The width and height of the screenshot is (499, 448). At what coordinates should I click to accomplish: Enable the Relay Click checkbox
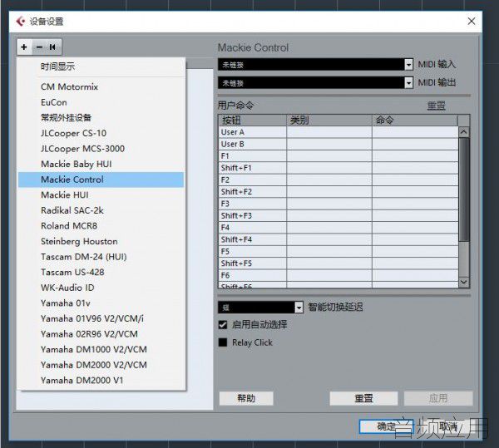click(223, 342)
